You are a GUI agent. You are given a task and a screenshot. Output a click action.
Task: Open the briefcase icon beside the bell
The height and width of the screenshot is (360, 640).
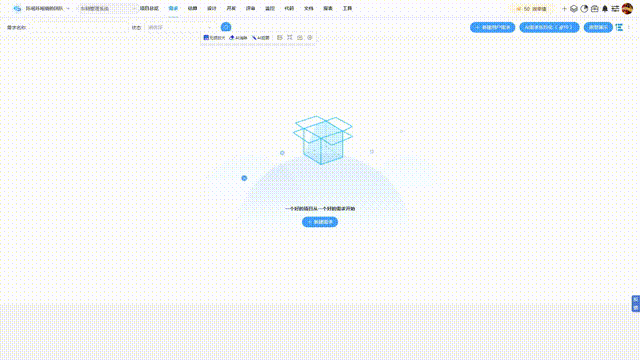[595, 9]
